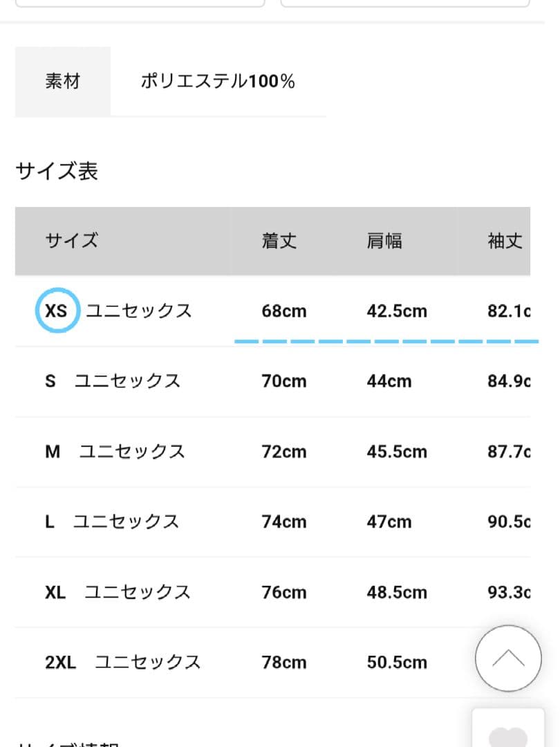
Task: Click the サイズ表 heading
Action: (x=57, y=171)
